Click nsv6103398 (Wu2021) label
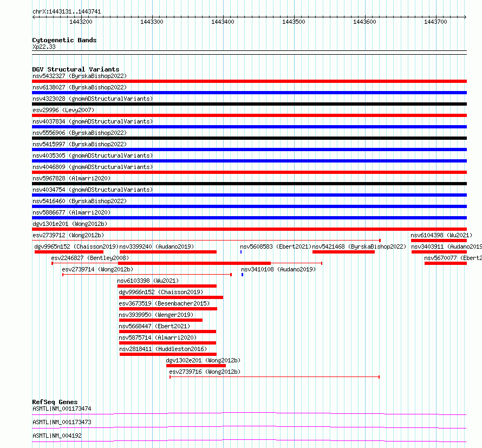The image size is (482, 448). [148, 281]
